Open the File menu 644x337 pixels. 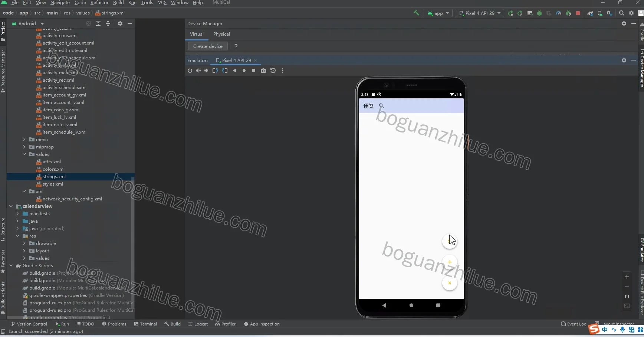(15, 3)
